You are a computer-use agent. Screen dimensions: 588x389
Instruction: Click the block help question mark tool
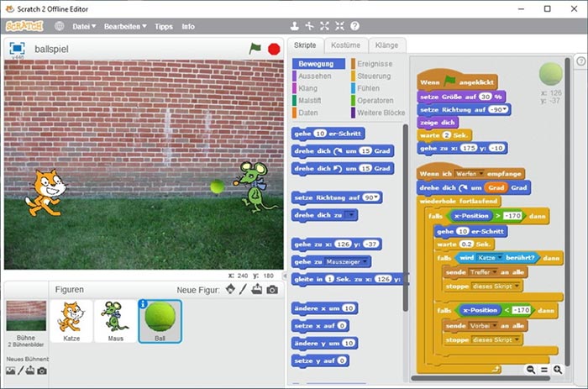354,26
